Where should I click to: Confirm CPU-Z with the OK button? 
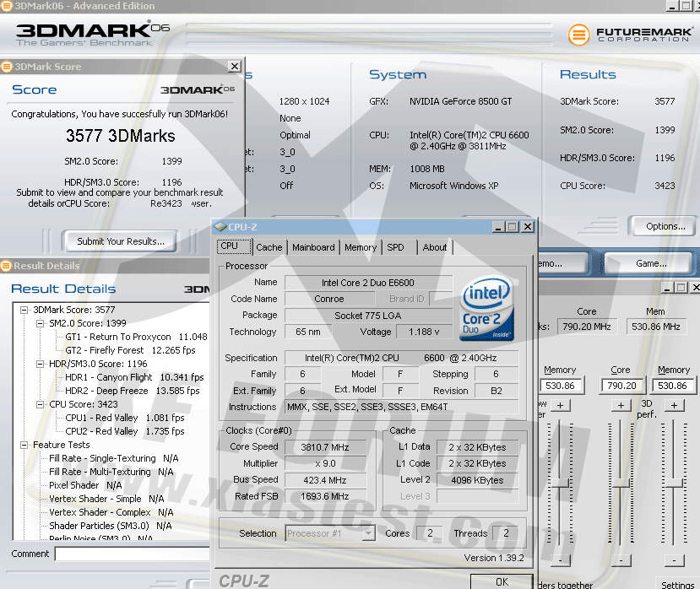[502, 581]
